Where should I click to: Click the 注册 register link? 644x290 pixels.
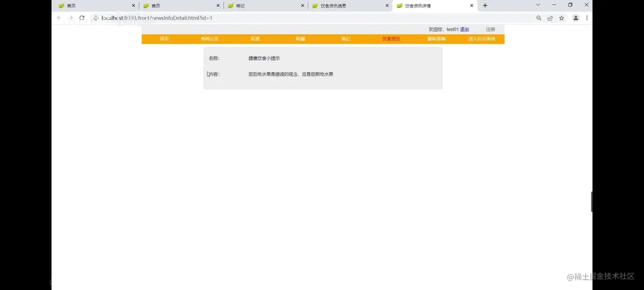coord(491,29)
